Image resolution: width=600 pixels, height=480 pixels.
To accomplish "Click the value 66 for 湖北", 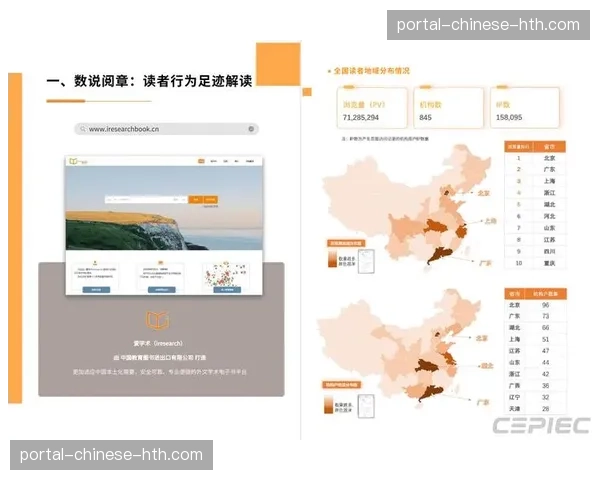I will tap(546, 328).
